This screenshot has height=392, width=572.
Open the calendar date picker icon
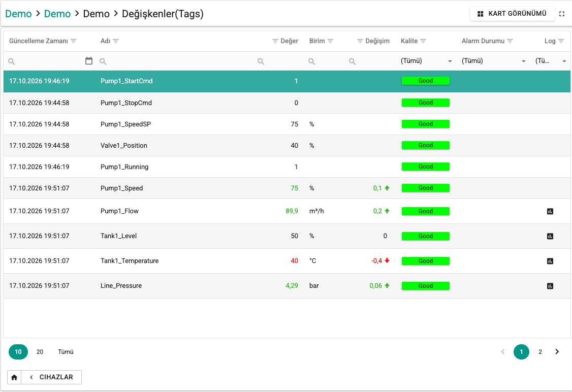[89, 61]
